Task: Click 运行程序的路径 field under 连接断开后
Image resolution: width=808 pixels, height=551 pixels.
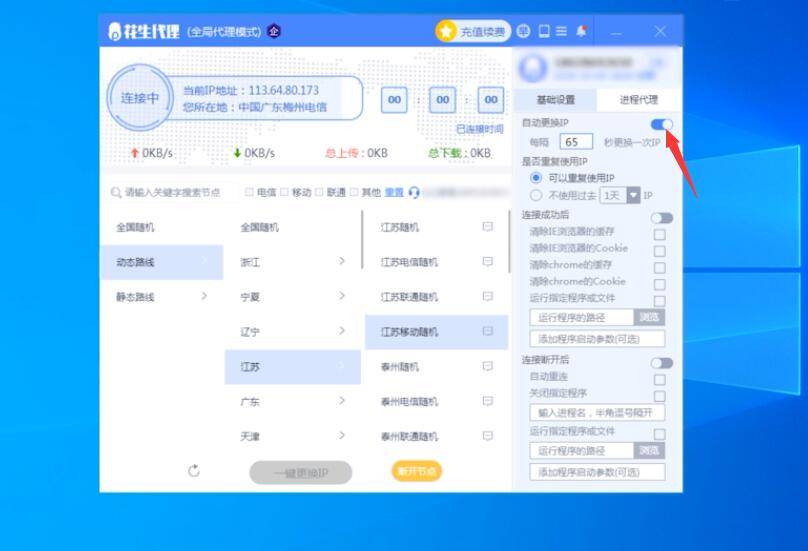Action: point(581,451)
